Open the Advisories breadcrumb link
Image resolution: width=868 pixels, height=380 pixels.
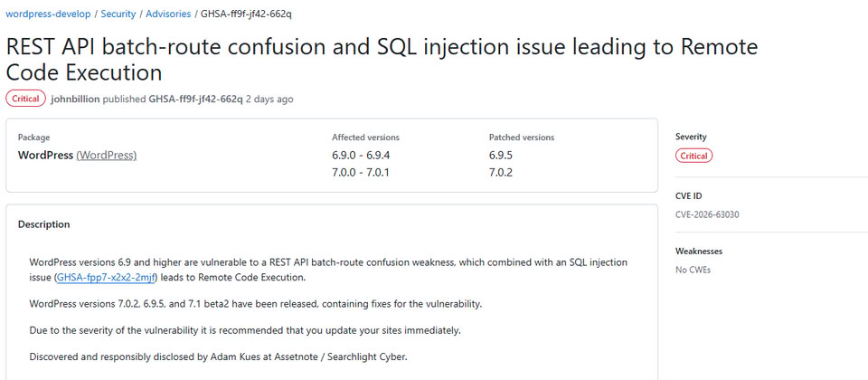[168, 14]
